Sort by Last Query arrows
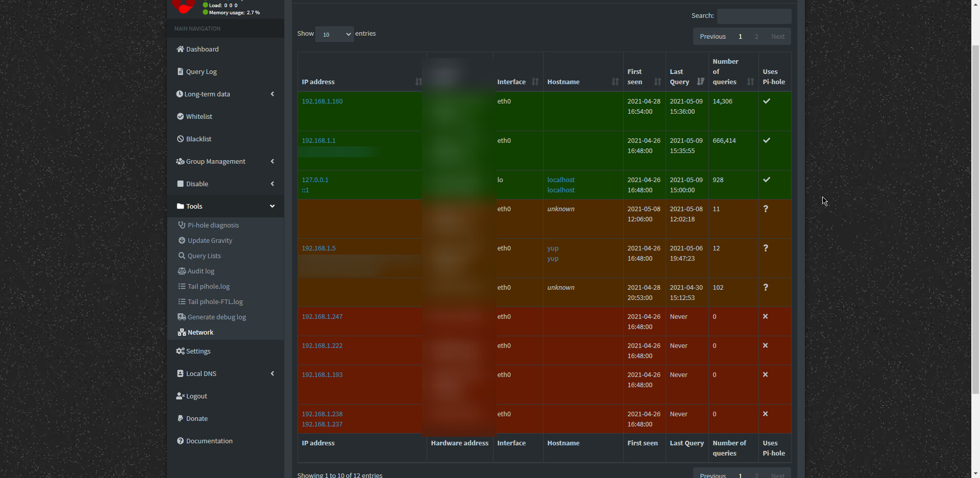 (700, 82)
